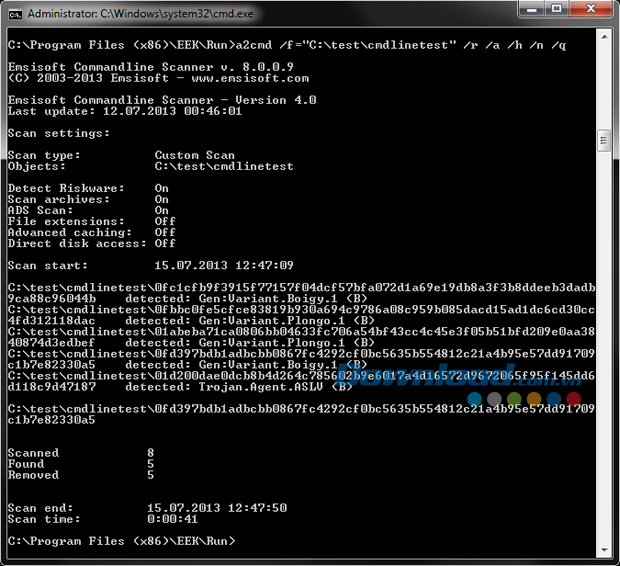
Task: Click the 'Scan archives:' On line
Action: tap(88, 199)
